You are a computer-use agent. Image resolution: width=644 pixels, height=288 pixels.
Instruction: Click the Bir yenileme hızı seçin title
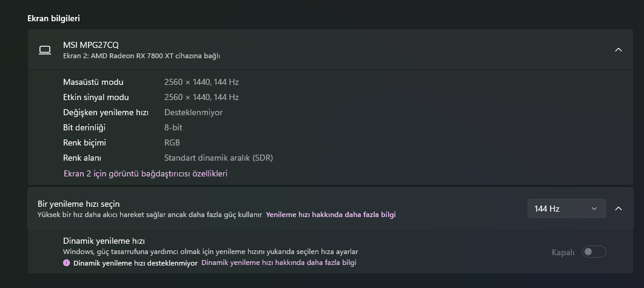tap(75, 204)
